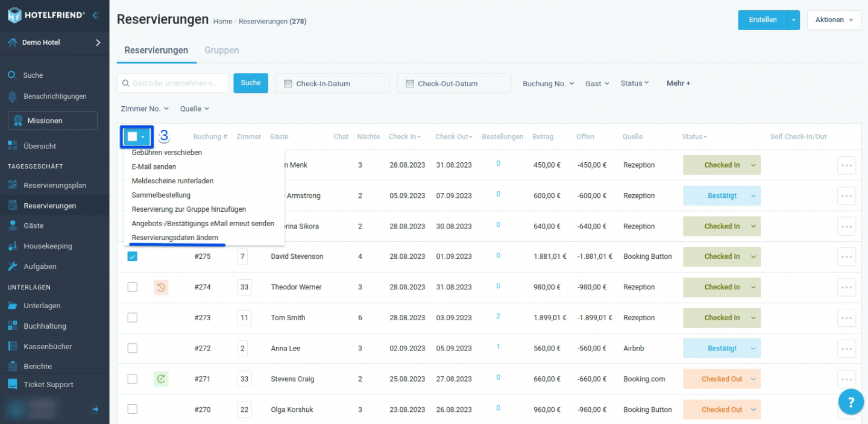Check the booking #273 checkbox
868x424 pixels.
coord(132,317)
